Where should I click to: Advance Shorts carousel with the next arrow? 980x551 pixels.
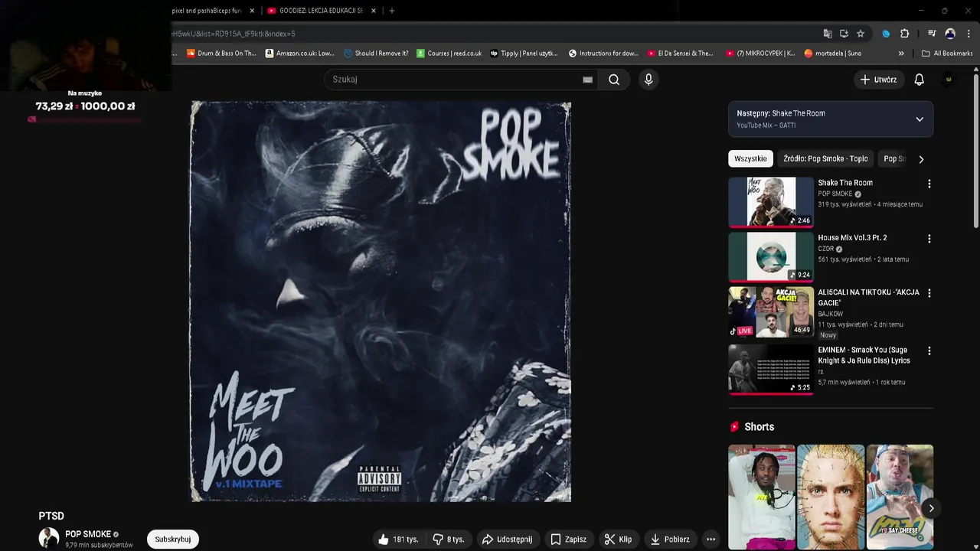[931, 508]
